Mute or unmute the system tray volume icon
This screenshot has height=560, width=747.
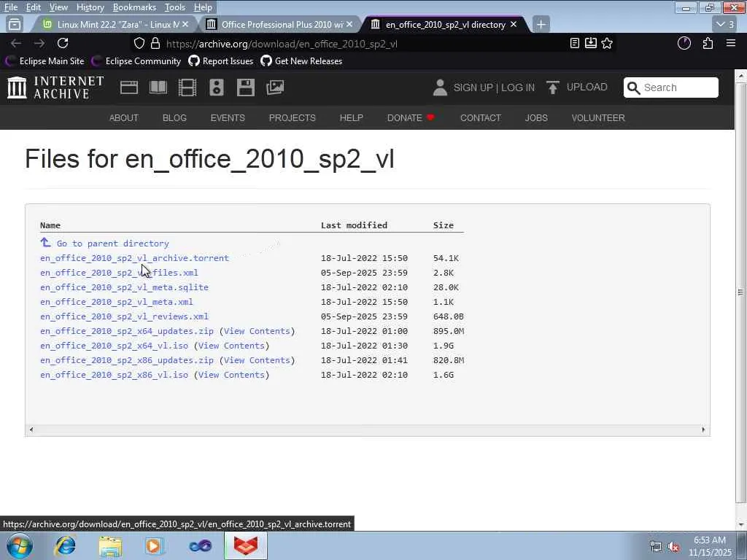(x=673, y=547)
